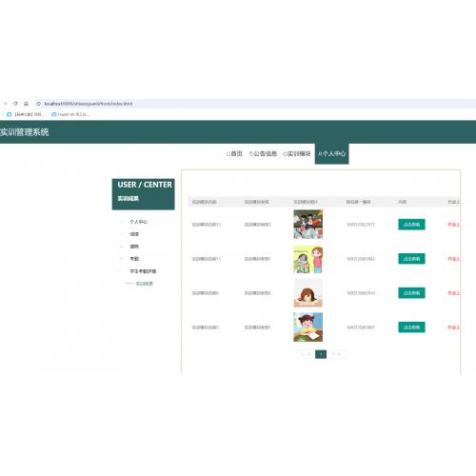Click the green view button in the last row
This screenshot has width=476, height=476.
[x=411, y=327]
